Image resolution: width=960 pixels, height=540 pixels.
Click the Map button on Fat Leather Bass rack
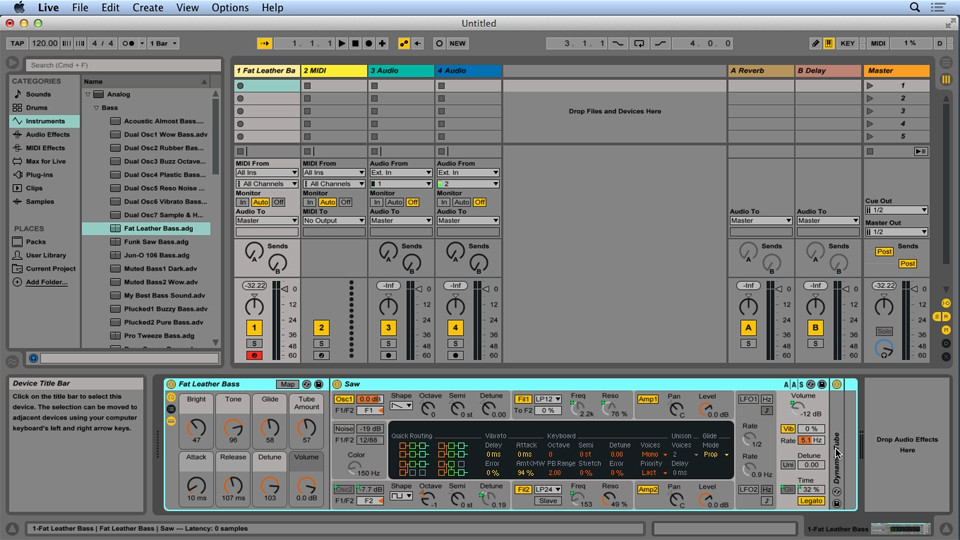(x=287, y=384)
